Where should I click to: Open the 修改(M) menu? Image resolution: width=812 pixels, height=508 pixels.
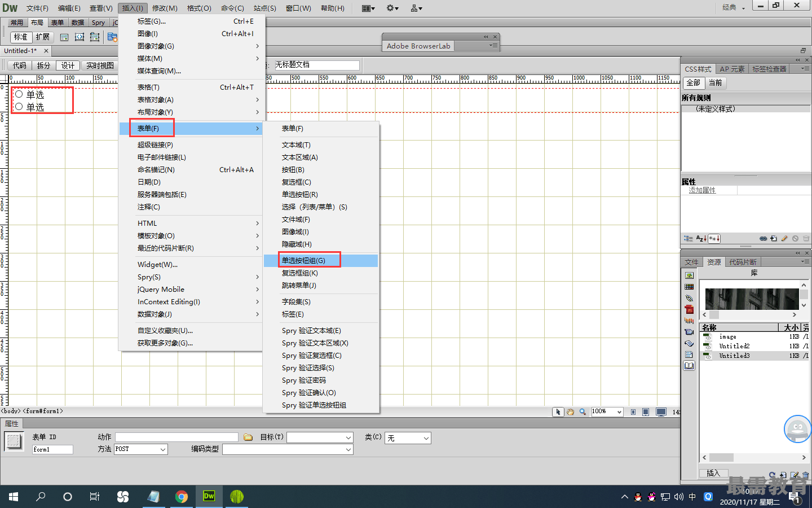pyautogui.click(x=165, y=8)
